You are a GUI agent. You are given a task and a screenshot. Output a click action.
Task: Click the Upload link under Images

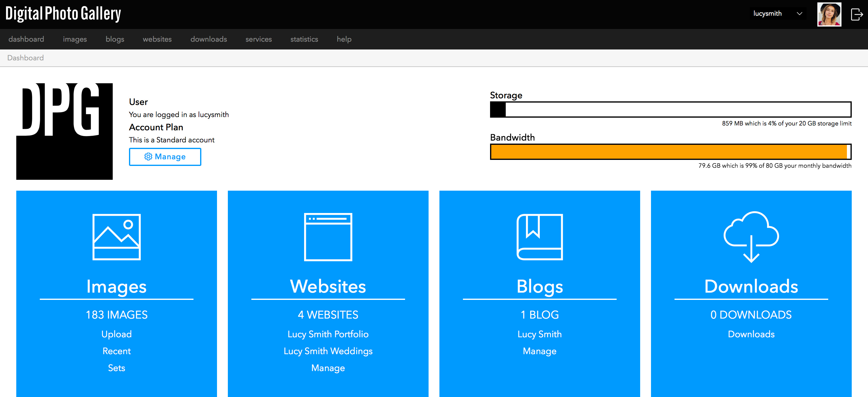[117, 334]
